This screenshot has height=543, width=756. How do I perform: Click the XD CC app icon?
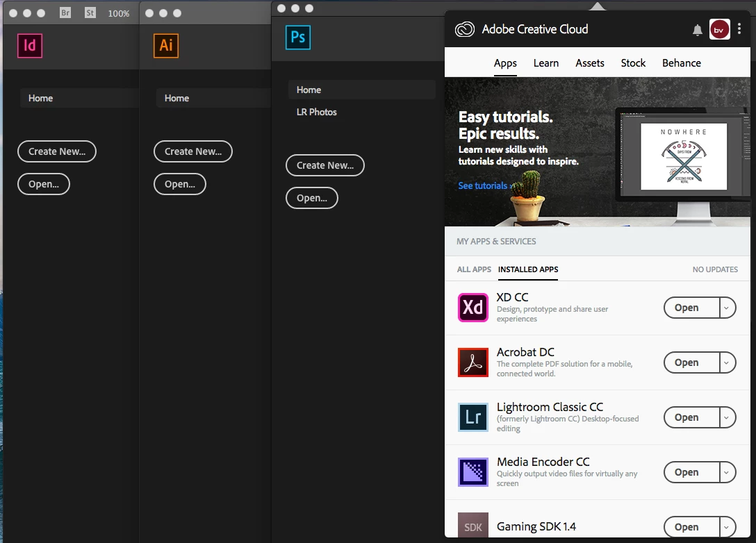[473, 308]
